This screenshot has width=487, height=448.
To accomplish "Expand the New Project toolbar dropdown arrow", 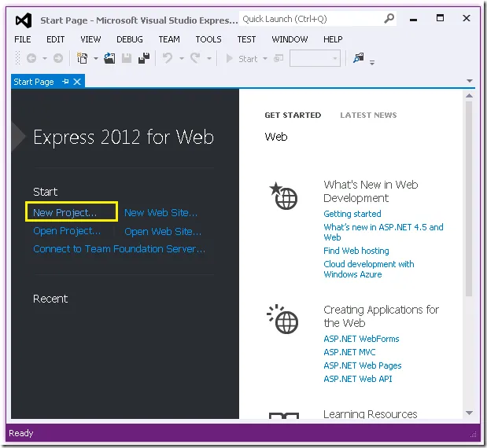I will point(96,59).
